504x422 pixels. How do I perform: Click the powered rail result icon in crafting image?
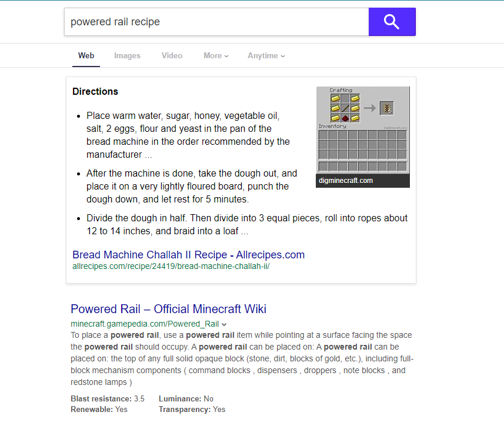coord(387,108)
